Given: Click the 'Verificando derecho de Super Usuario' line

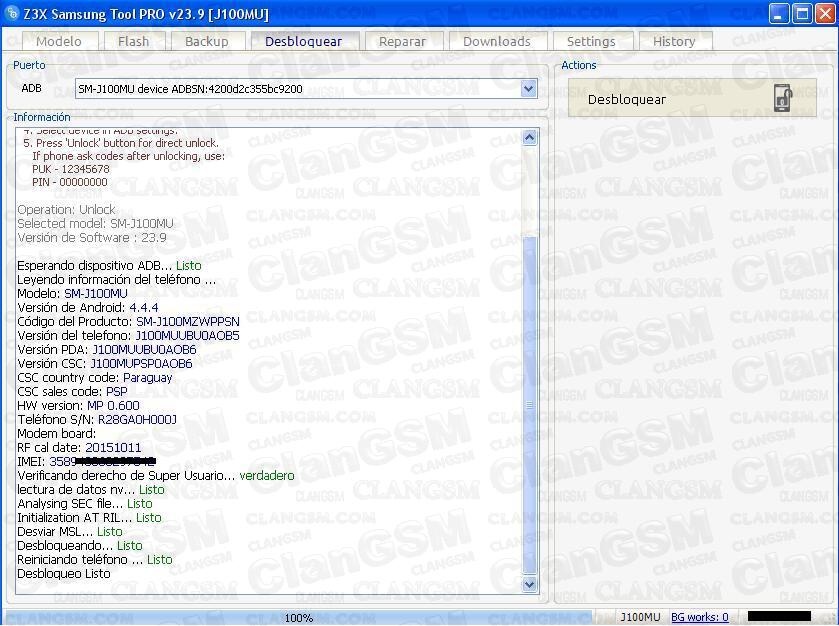Looking at the screenshot, I should 156,476.
